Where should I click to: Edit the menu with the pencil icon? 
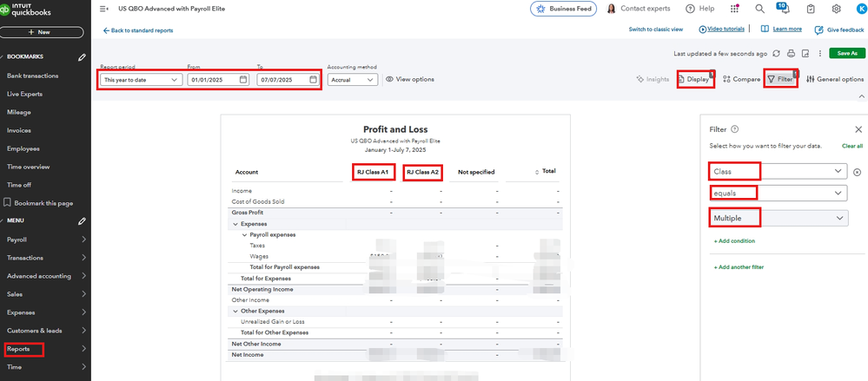pos(82,220)
